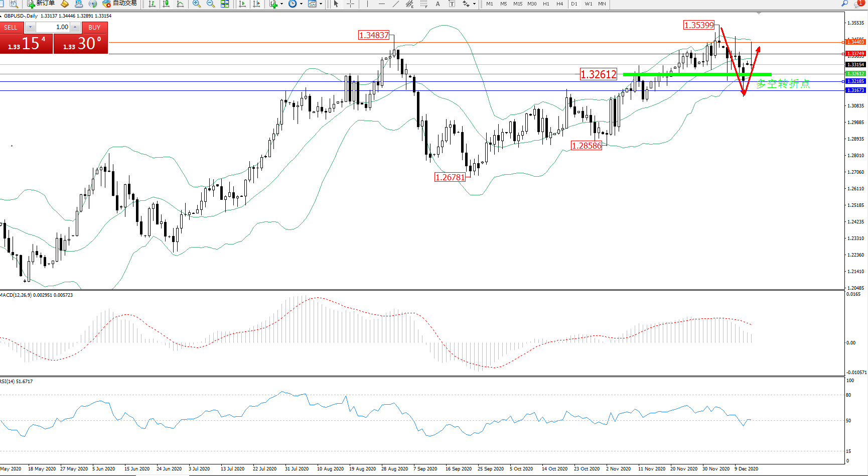
Task: Toggle the AutoTrading (自动交易) button
Action: 119,4
